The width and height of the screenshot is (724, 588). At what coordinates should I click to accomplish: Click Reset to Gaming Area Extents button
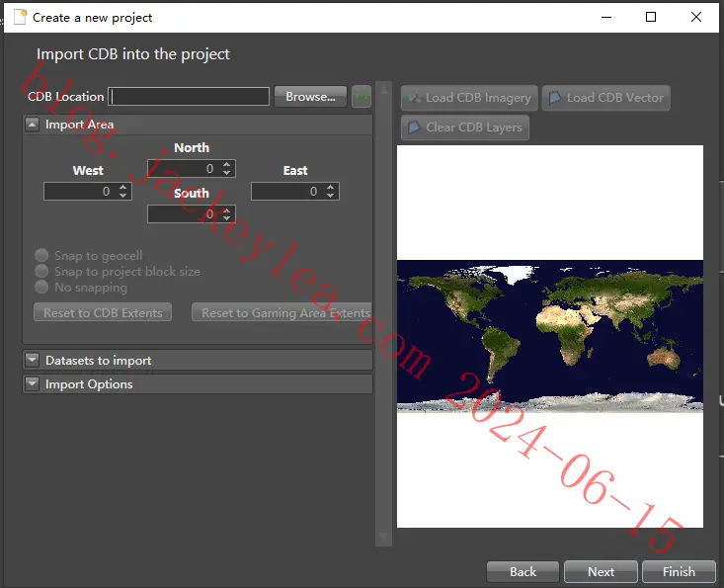(282, 312)
